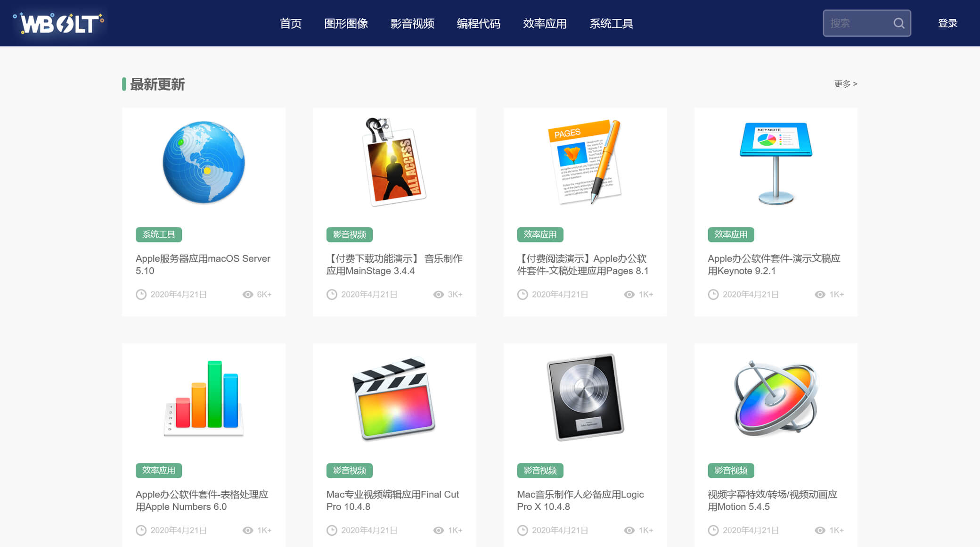This screenshot has width=980, height=547.
Task: Open the macOS Server globe icon
Action: tap(204, 162)
